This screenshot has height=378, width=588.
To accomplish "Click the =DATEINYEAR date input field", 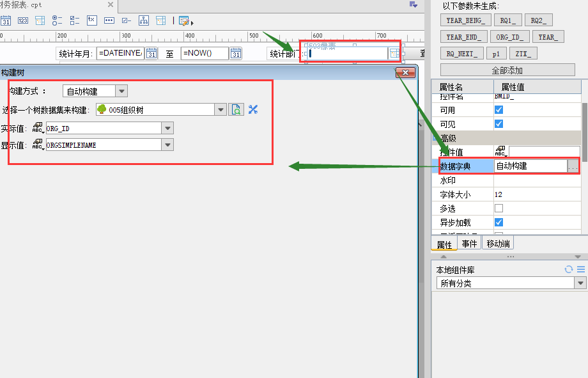I will tap(120, 53).
